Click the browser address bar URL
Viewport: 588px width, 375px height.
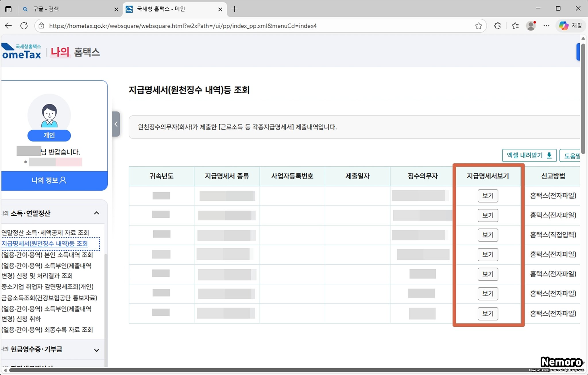tap(183, 26)
